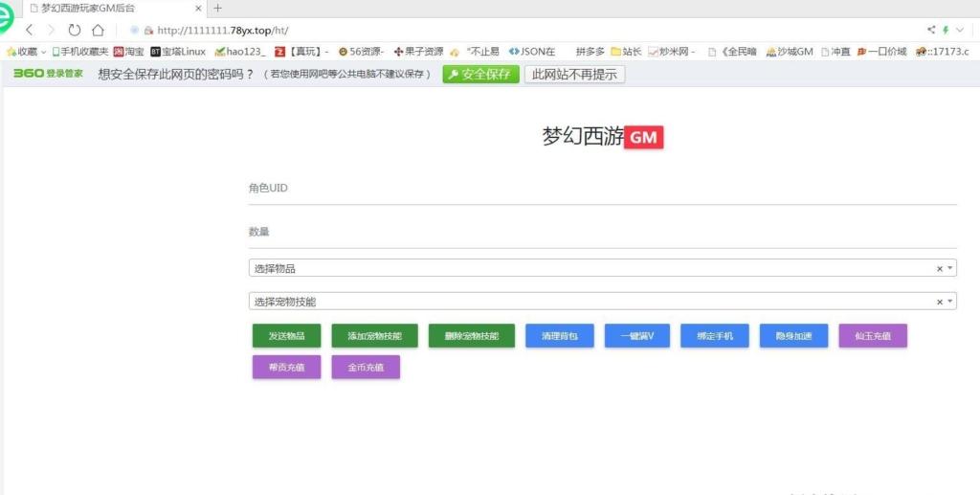The width and height of the screenshot is (980, 495).
Task: Click the site security icon beside URL
Action: coord(148,30)
